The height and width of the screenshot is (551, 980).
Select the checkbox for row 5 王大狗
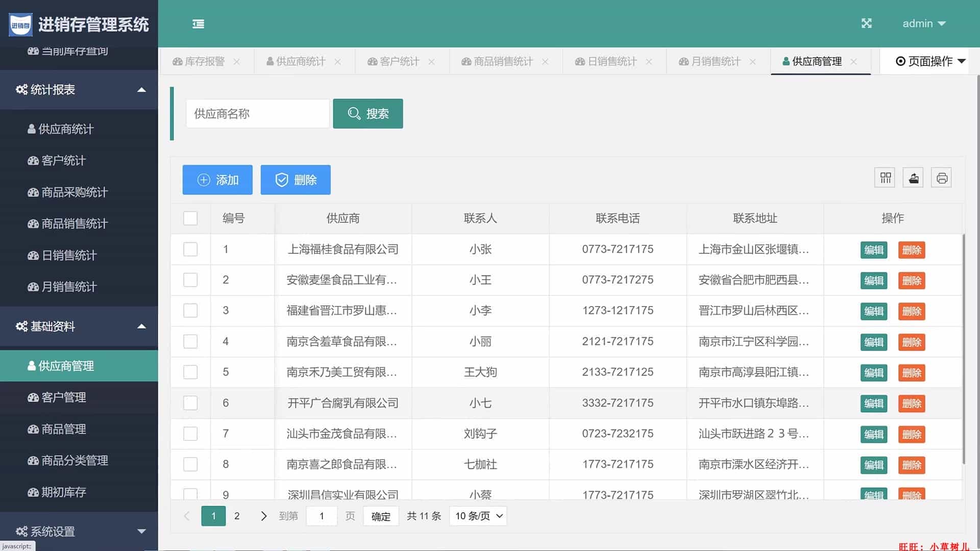coord(190,372)
